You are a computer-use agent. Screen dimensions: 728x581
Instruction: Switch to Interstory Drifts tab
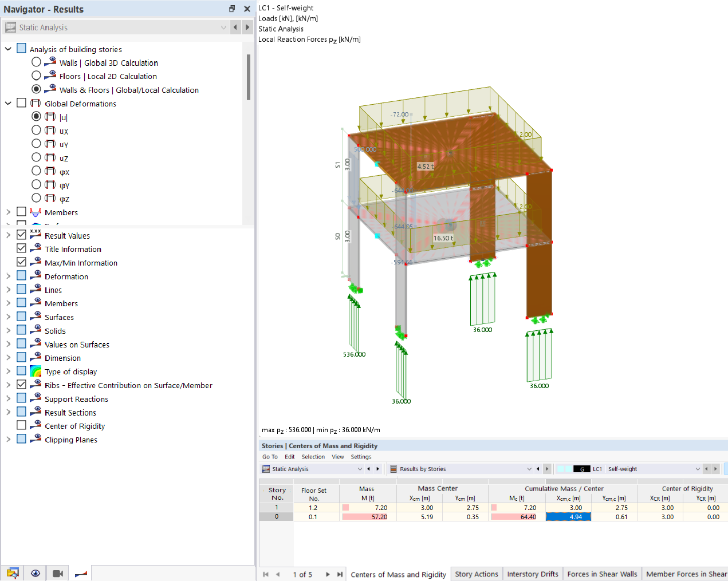tap(533, 574)
